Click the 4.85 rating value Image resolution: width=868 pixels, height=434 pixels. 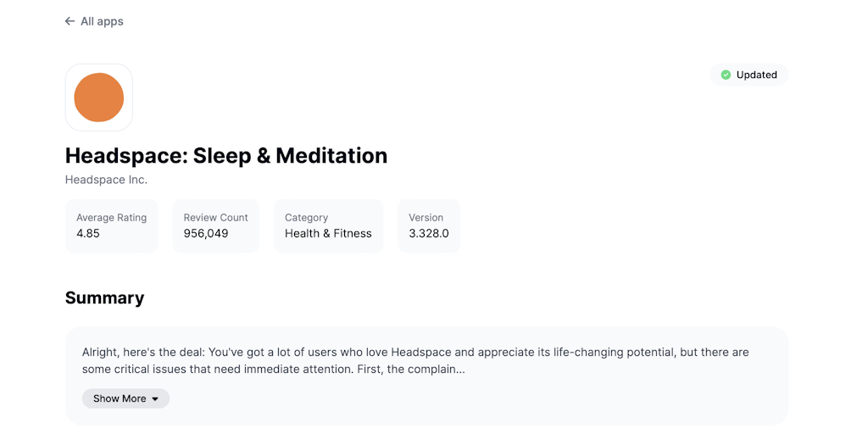88,233
